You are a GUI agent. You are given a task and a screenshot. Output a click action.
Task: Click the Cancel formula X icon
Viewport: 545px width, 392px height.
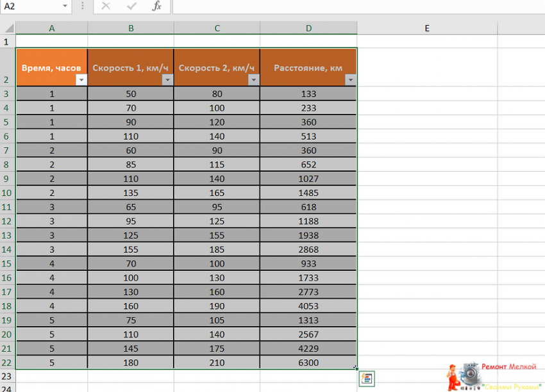tap(106, 6)
